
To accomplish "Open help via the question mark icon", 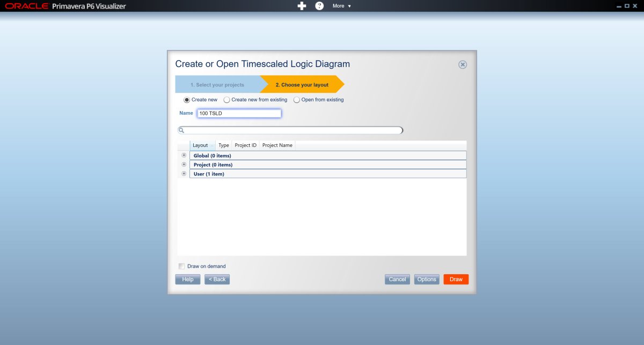I will pos(319,6).
